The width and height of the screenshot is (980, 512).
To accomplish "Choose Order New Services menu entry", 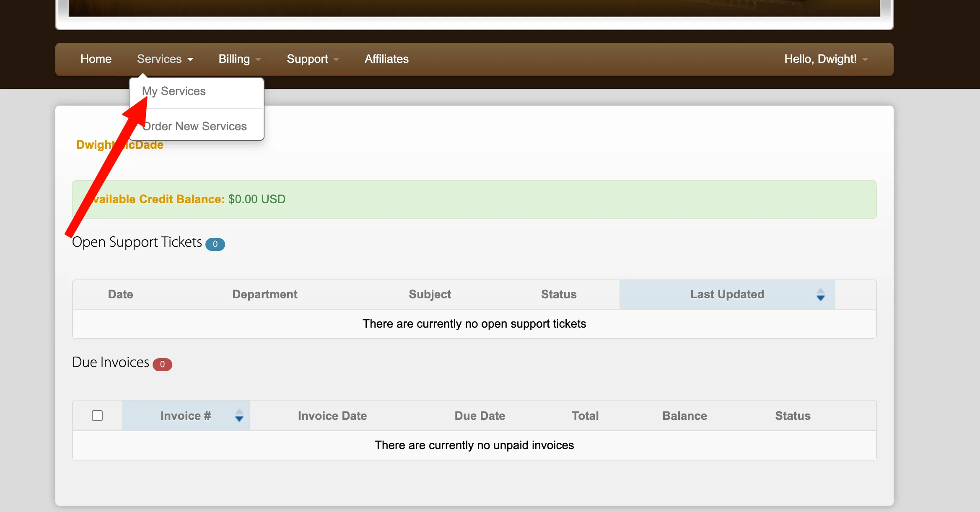I will point(194,126).
